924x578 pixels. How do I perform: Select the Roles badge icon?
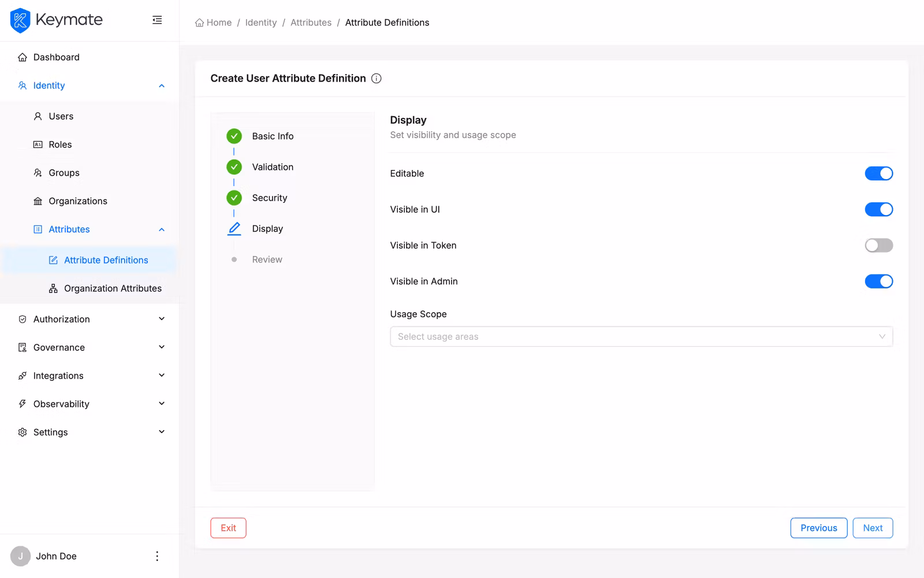click(x=37, y=144)
